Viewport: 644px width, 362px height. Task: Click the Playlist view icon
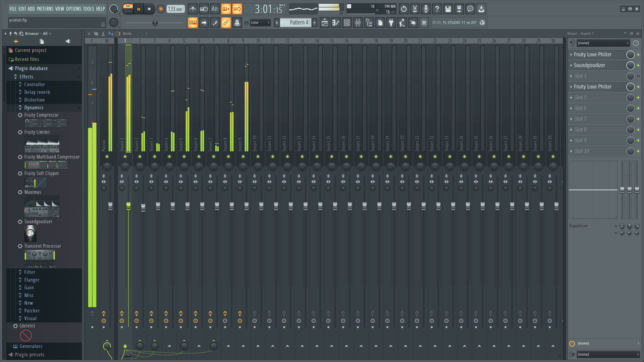click(325, 23)
